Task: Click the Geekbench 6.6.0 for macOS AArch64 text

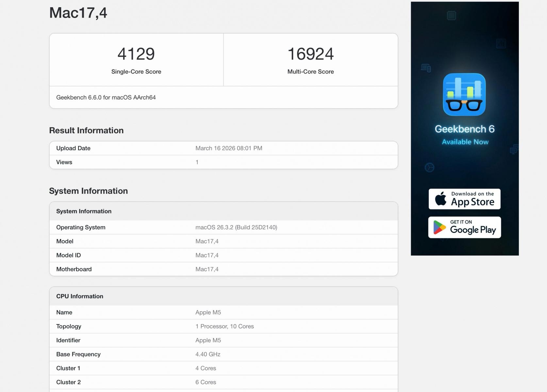Action: tap(106, 97)
